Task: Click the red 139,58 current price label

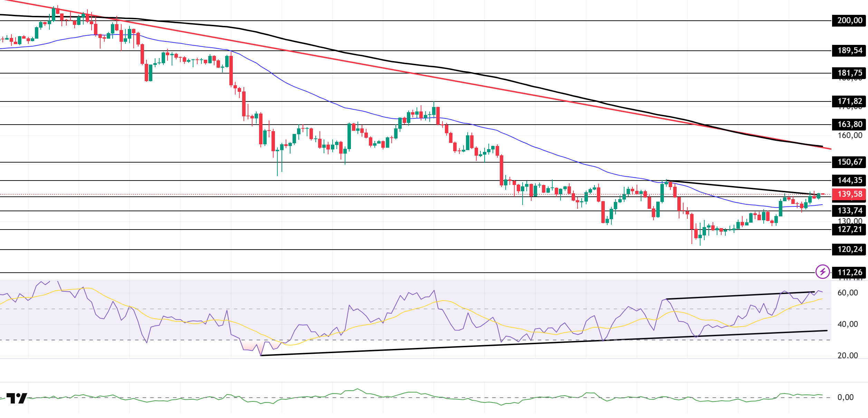Action: coord(849,194)
